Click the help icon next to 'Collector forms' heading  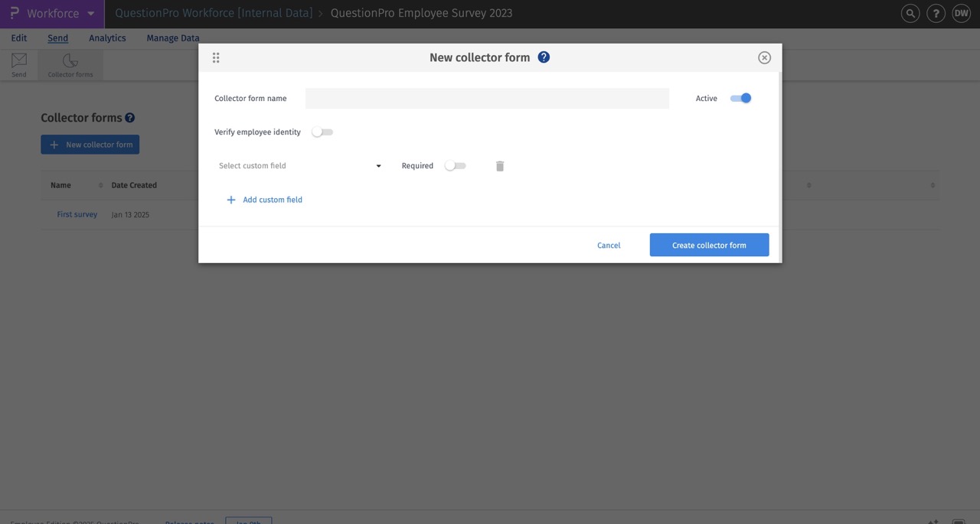pyautogui.click(x=129, y=117)
